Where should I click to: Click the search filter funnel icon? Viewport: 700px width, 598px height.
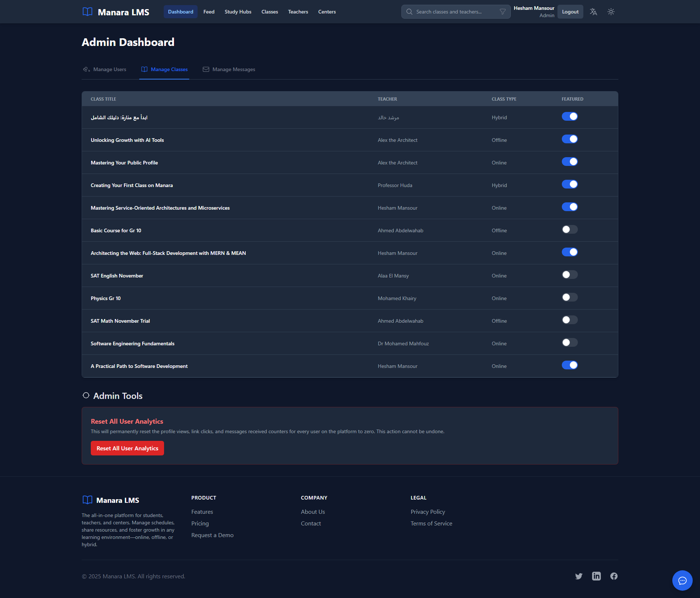503,12
